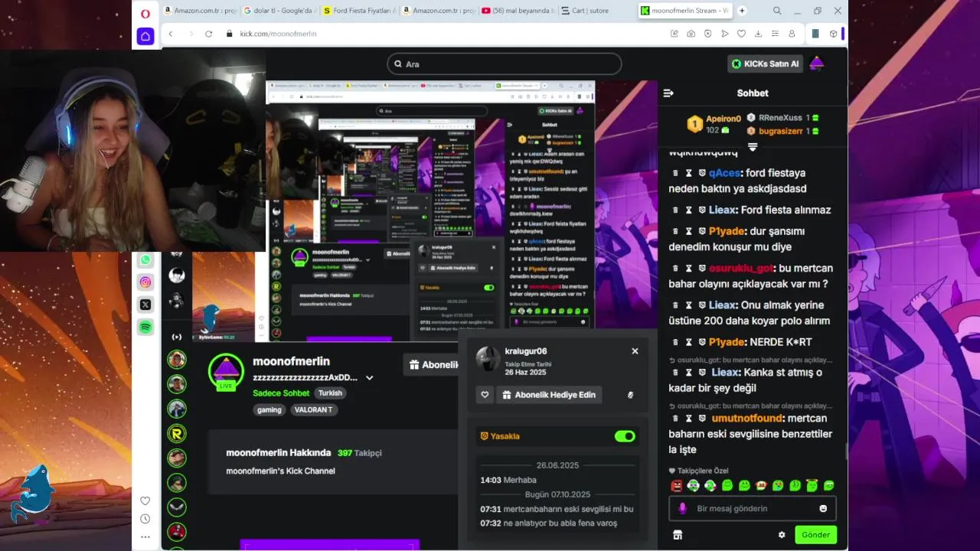Open the VALORANT tag
The image size is (980, 551).
(x=313, y=409)
